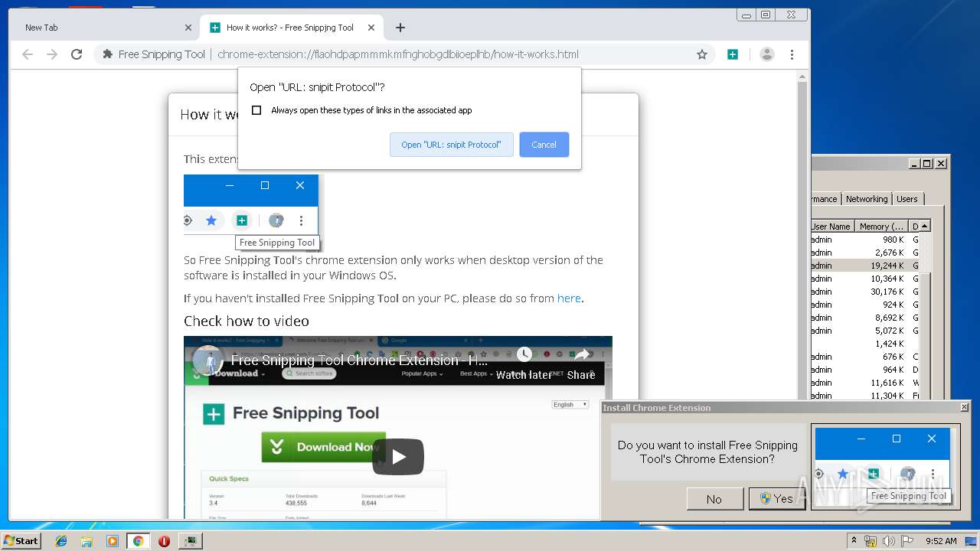Show hidden tray icons

pos(854,541)
